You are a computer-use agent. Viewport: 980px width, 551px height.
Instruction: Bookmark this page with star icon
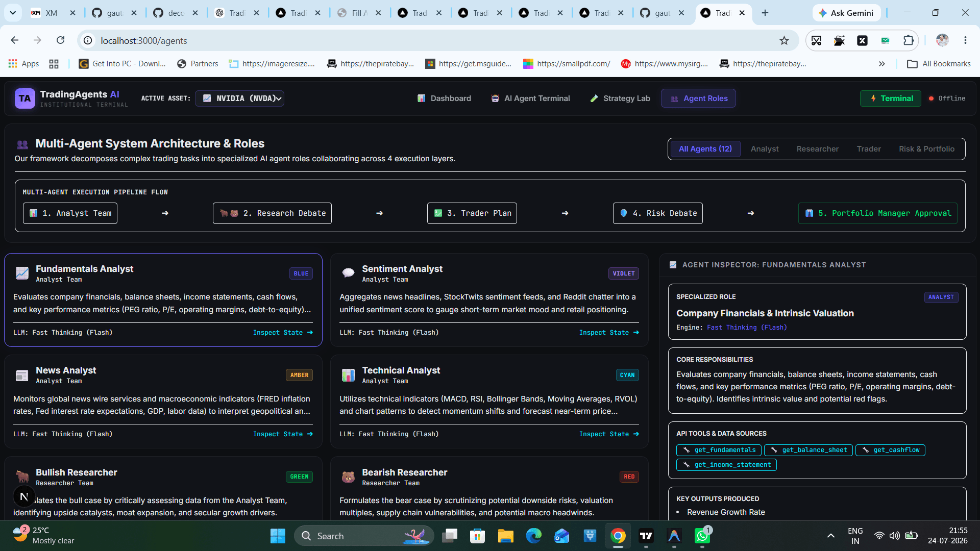(784, 40)
